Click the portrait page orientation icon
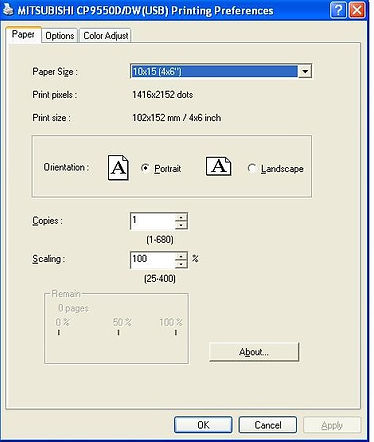The height and width of the screenshot is (442, 374). pos(118,167)
